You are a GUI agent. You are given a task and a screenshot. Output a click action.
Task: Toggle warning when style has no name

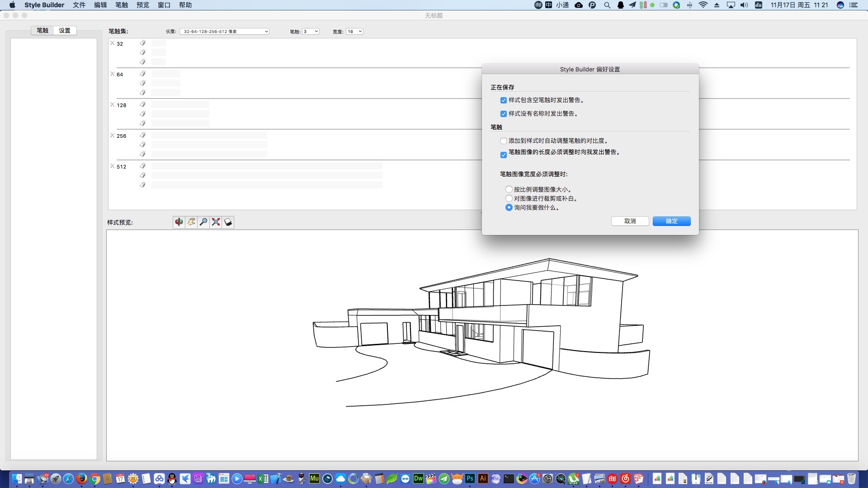pos(503,114)
